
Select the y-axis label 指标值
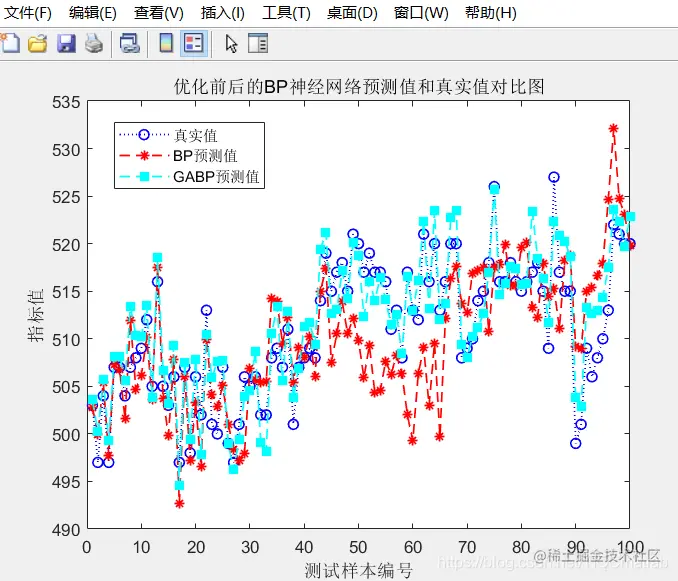pos(36,315)
